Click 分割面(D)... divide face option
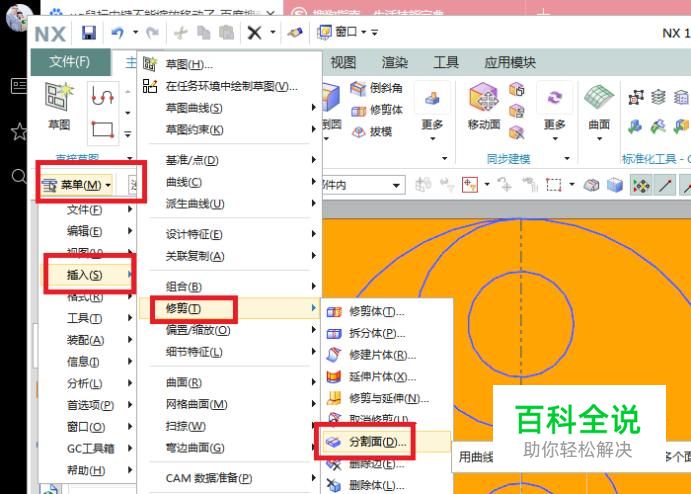Viewport: 691px width, 494px height. pyautogui.click(x=386, y=442)
